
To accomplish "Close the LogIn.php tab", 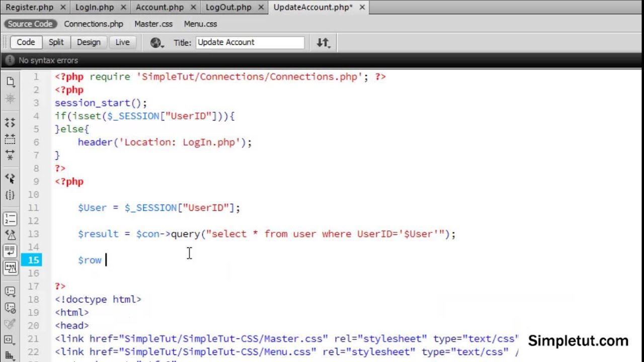I will point(123,7).
